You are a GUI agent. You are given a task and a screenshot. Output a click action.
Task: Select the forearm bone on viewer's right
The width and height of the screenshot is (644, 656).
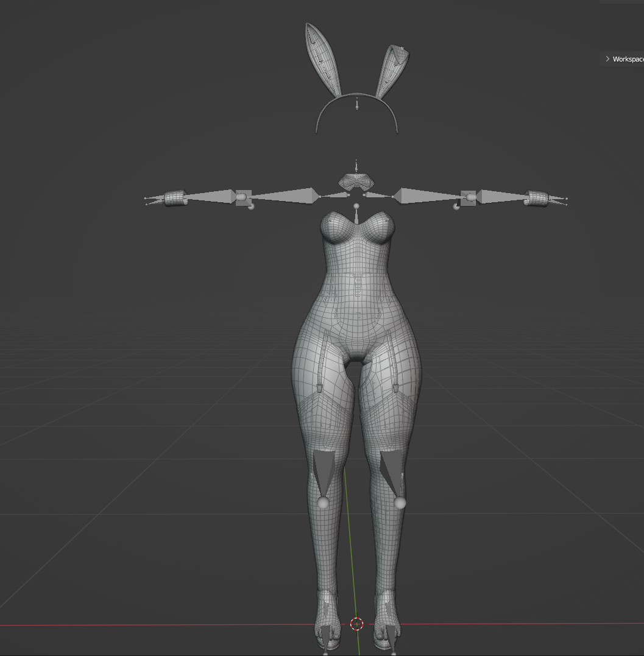[x=501, y=196]
